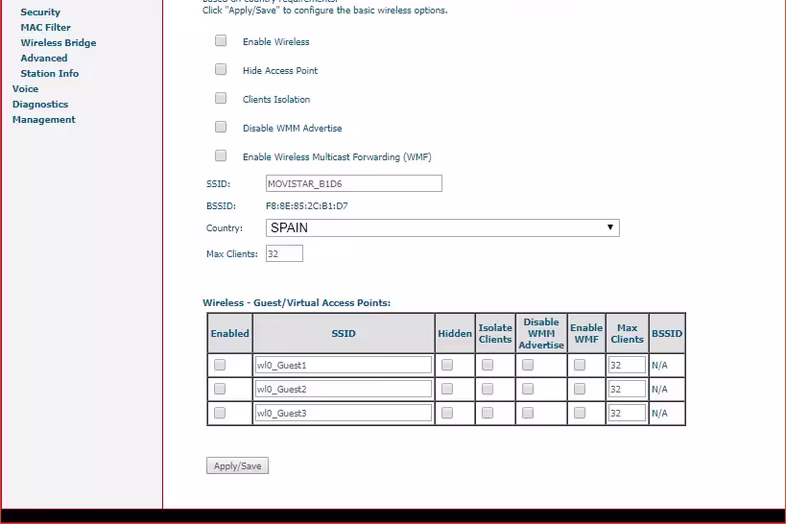This screenshot has width=786, height=524.
Task: Open Advanced wireless settings
Action: [44, 58]
